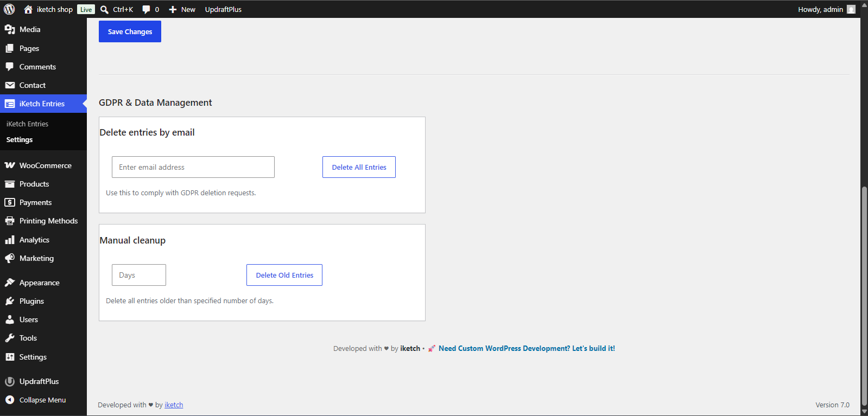Click the admin avatar icon
The height and width of the screenshot is (416, 868).
[x=851, y=9]
